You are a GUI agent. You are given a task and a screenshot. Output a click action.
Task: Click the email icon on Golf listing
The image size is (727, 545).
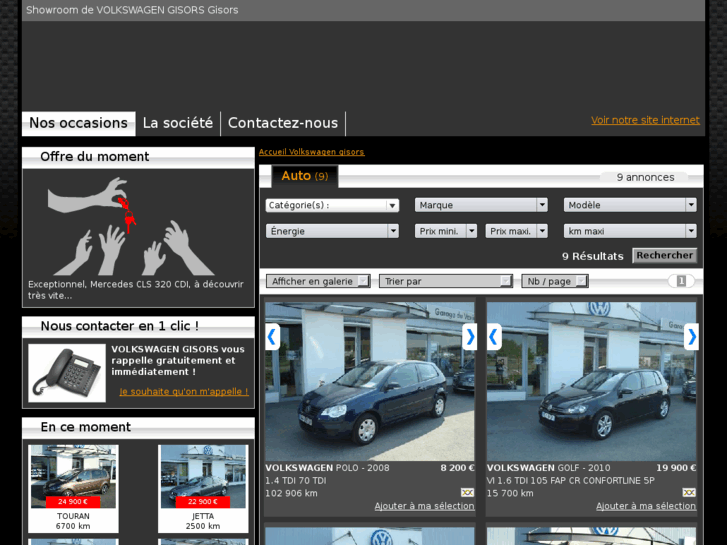(689, 492)
